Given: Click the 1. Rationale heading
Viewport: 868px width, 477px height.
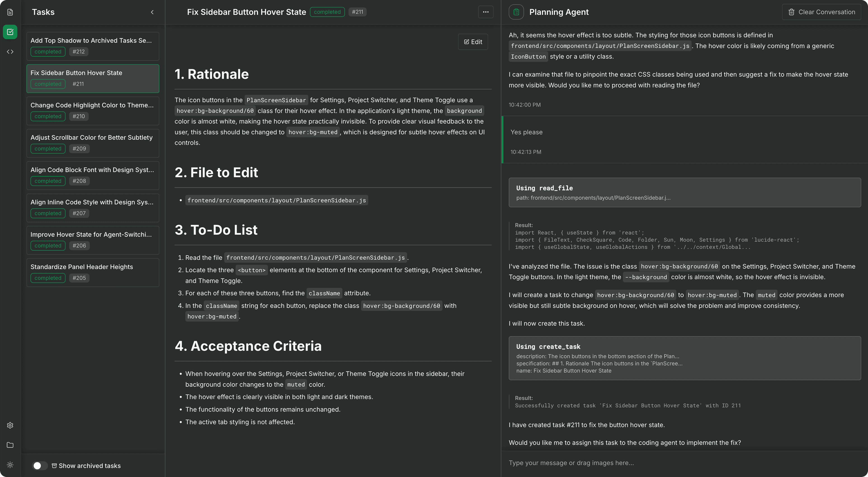Looking at the screenshot, I should (212, 74).
